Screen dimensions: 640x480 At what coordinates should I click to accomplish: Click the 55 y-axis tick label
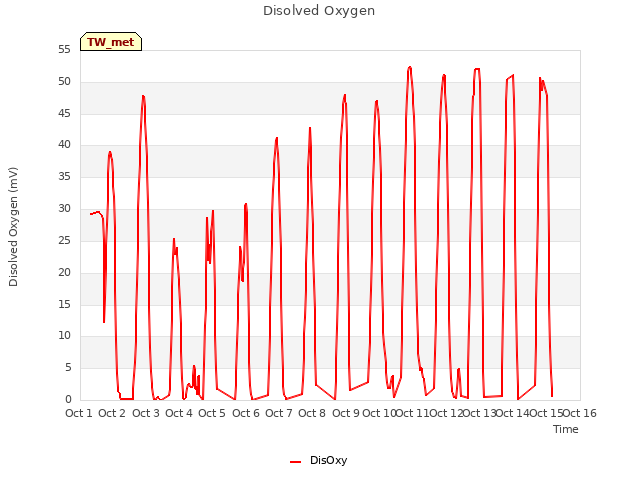click(64, 50)
